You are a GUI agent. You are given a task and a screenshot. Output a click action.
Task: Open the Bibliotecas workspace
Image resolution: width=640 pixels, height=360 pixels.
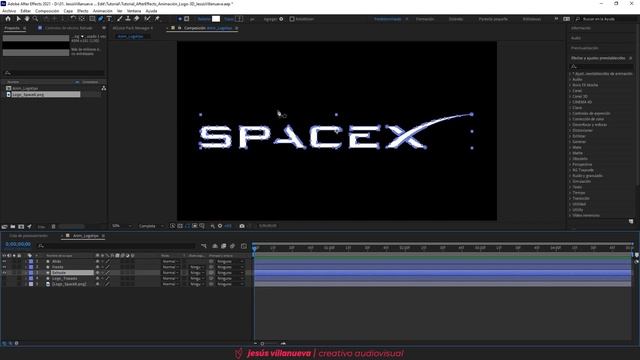click(x=532, y=19)
